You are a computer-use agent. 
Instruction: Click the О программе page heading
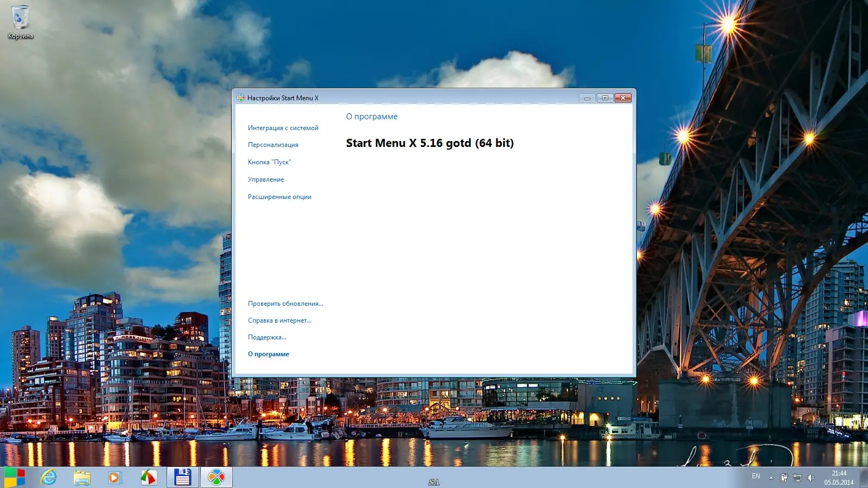pos(372,117)
